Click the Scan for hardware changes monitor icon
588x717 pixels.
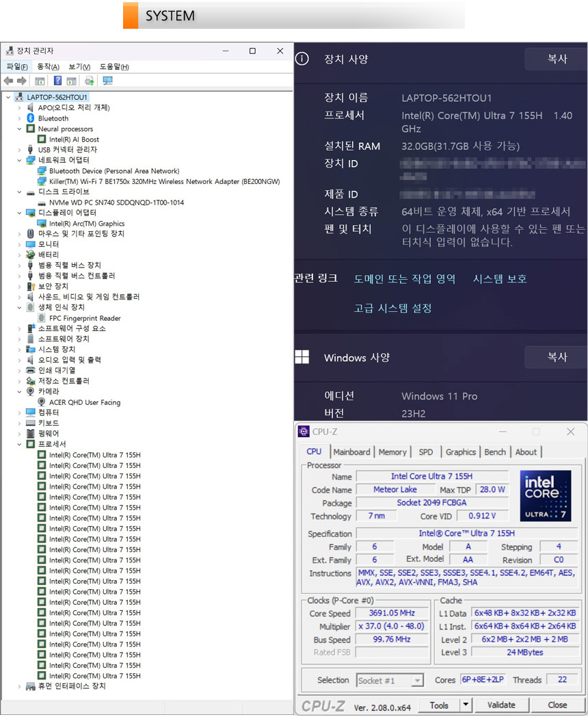coord(107,81)
